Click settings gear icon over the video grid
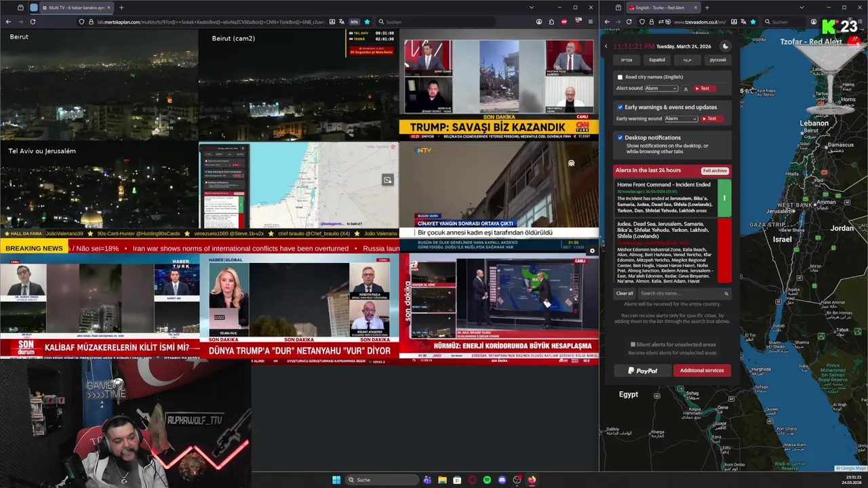The height and width of the screenshot is (488, 868). (592, 251)
